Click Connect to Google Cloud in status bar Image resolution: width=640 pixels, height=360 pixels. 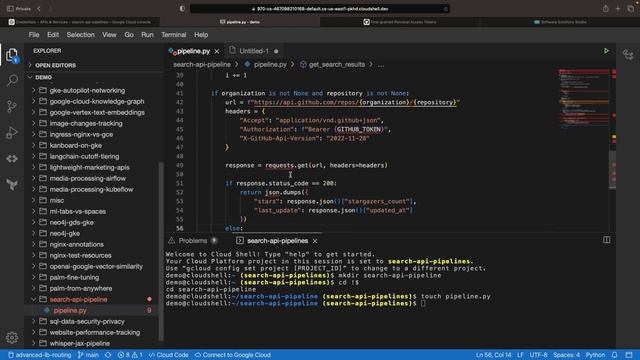[x=233, y=355]
